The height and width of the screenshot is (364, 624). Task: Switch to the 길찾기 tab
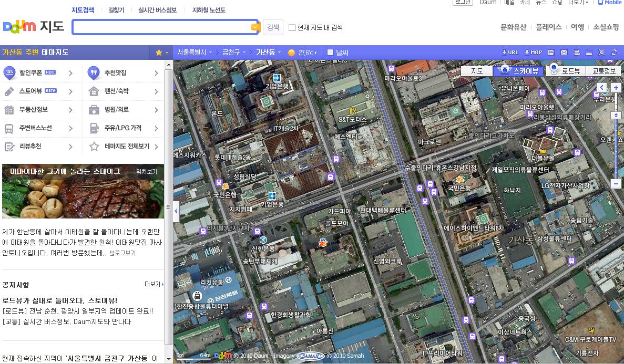116,10
